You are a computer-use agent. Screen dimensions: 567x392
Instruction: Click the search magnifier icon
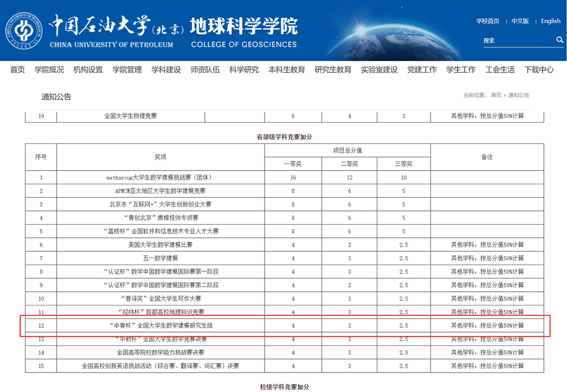[560, 40]
